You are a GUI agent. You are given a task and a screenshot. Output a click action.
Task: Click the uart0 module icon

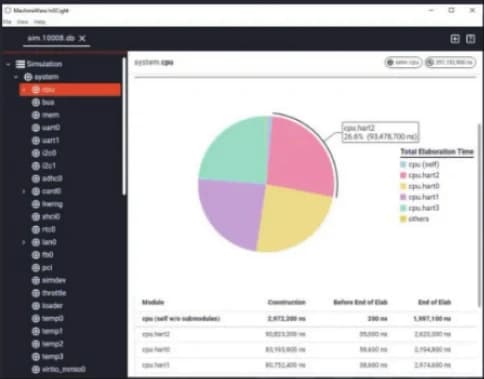coord(36,128)
